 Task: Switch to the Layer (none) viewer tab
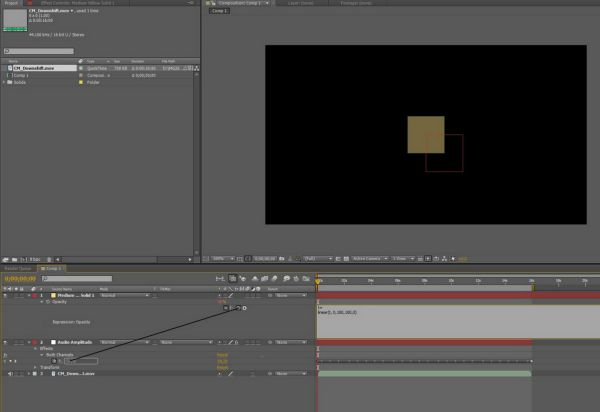(300, 3)
